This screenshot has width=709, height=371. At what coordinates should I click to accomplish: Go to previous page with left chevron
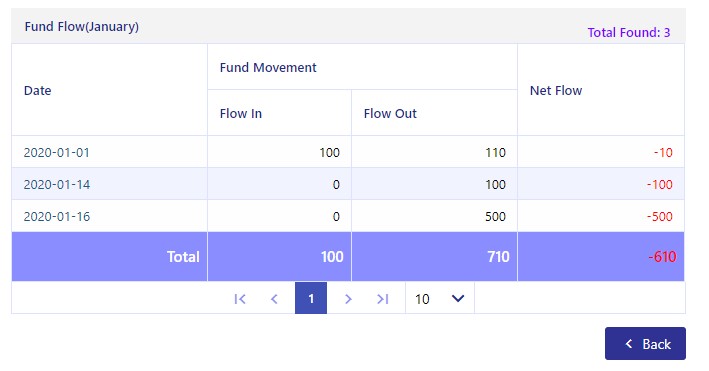(274, 299)
